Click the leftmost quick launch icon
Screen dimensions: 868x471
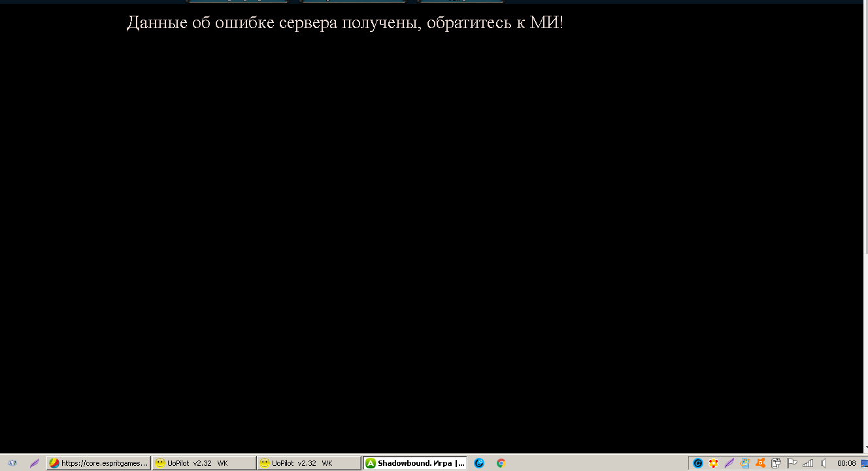coord(12,463)
